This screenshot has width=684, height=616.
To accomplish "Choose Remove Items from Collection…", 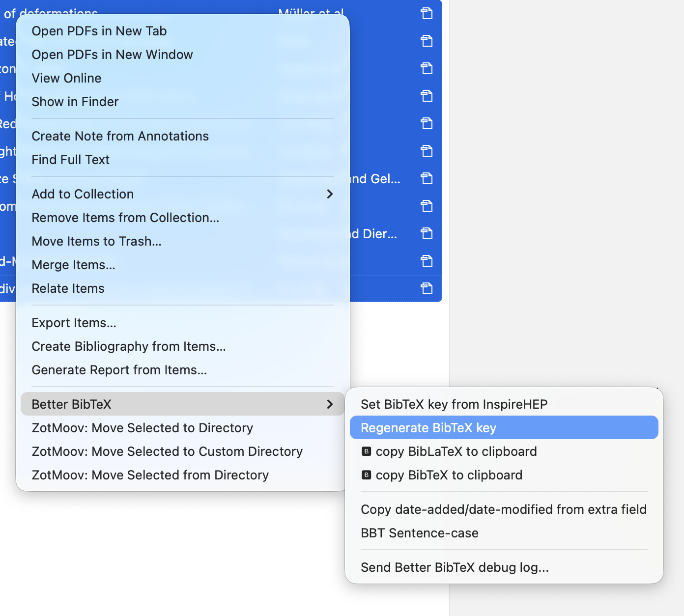I will click(x=182, y=218).
